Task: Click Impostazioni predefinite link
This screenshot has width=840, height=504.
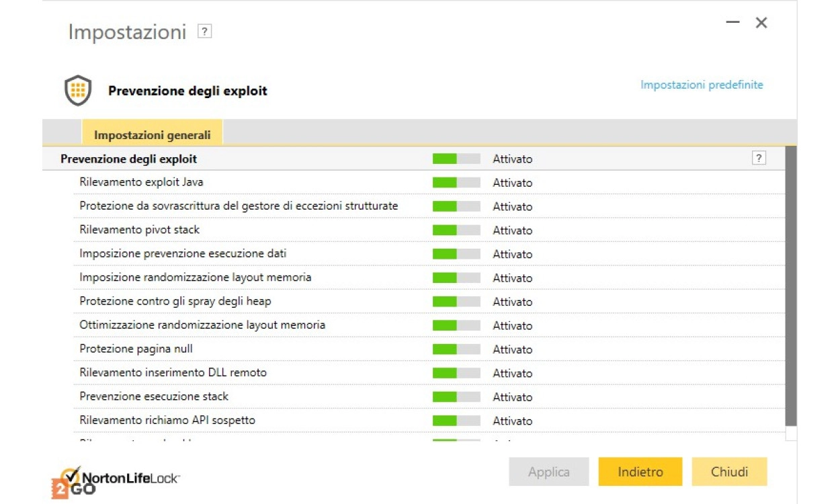Action: [702, 85]
